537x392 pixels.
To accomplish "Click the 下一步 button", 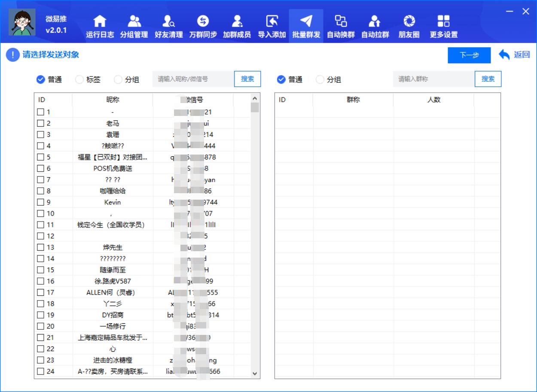I will click(469, 55).
